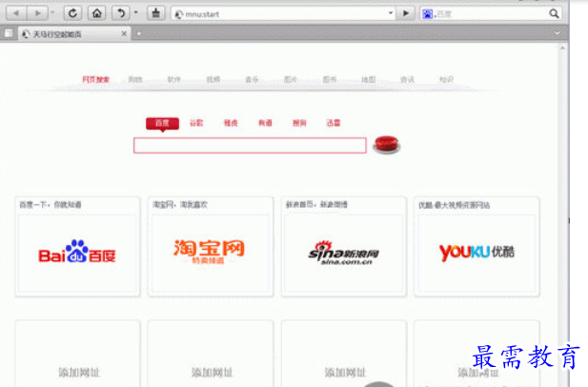Open the YOUKU 优酷 logo tile
Viewport: 588px width, 387px height.
476,254
